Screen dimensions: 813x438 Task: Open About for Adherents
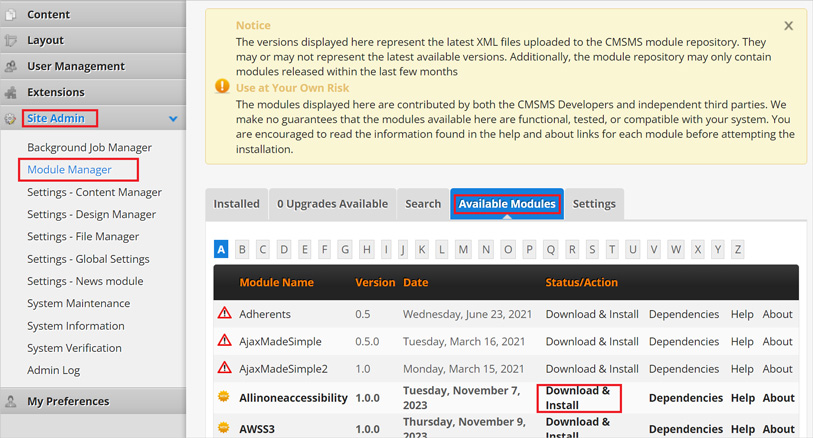coord(777,314)
